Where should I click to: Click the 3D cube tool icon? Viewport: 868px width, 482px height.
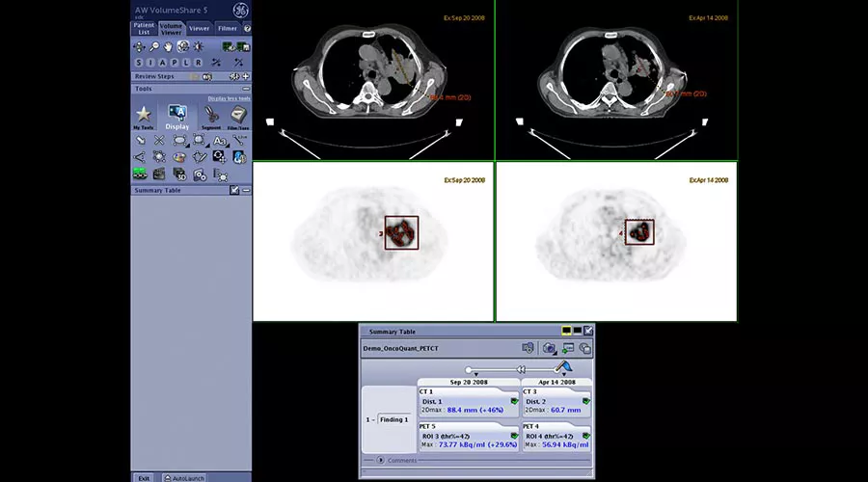[x=179, y=174]
